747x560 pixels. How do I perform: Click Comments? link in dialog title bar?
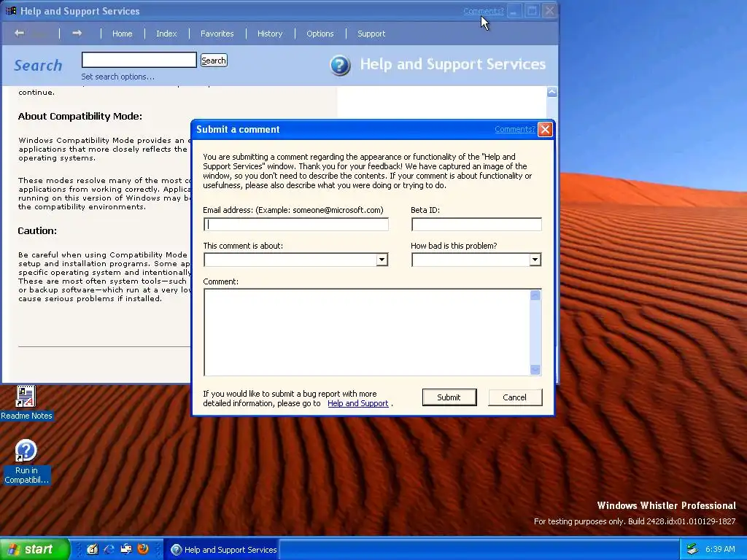coord(515,129)
